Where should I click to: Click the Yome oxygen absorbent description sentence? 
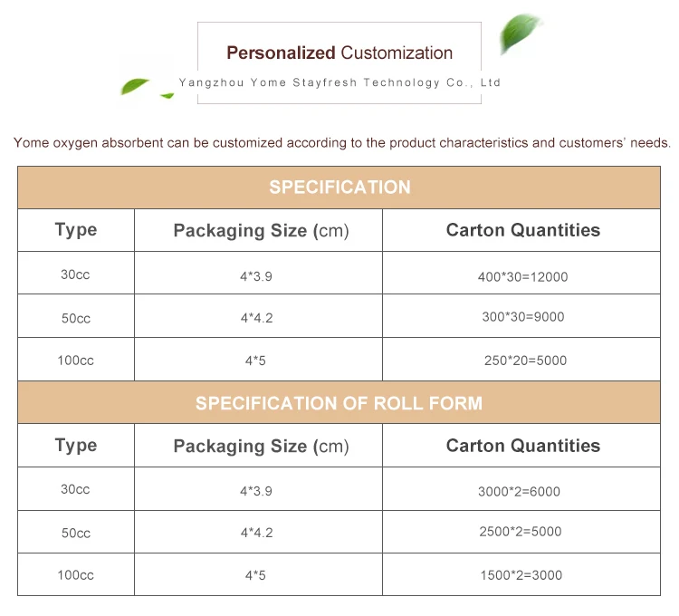pyautogui.click(x=342, y=142)
